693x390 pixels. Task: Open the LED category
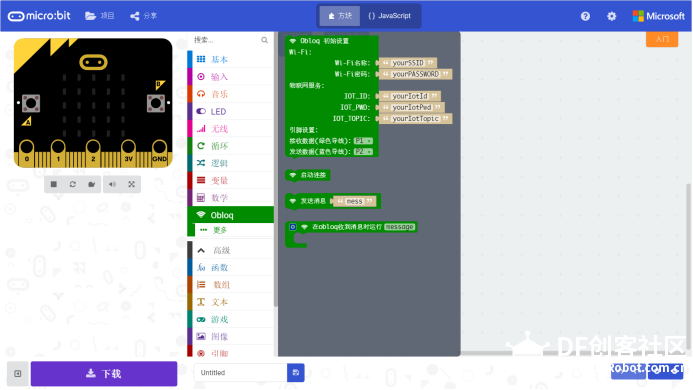[231, 111]
